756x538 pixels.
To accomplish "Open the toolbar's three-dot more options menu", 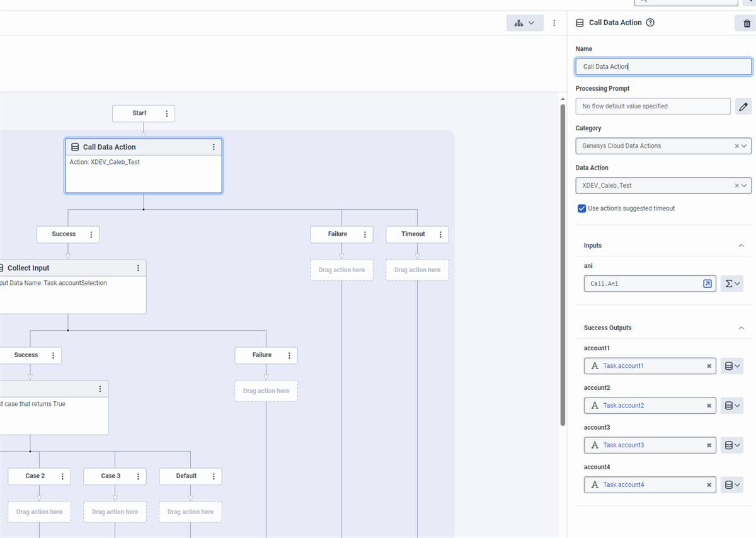I will coord(554,23).
